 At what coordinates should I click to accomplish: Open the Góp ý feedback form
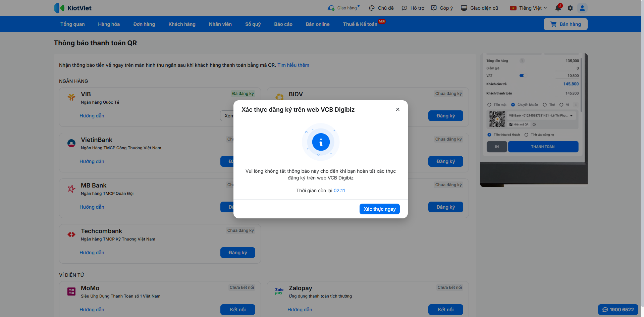click(x=442, y=8)
